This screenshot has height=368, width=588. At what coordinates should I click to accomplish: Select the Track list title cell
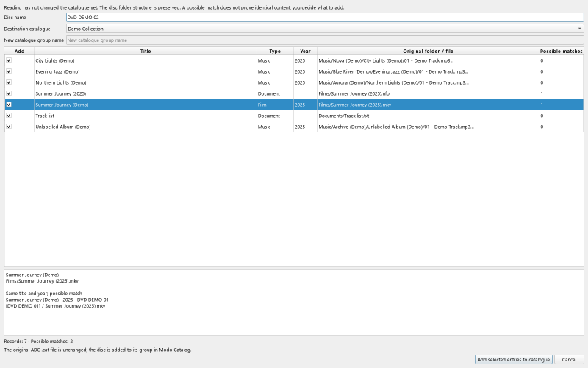[146, 116]
